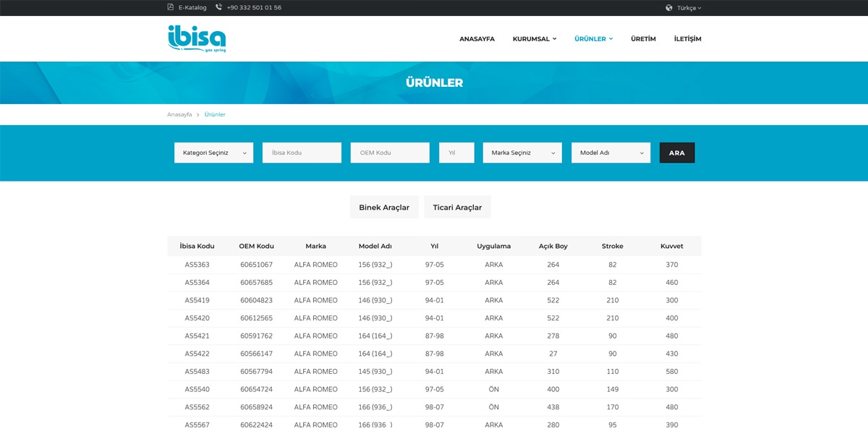Image resolution: width=868 pixels, height=434 pixels.
Task: Call the +90 332 501 01 56 number
Action: pyautogui.click(x=254, y=8)
